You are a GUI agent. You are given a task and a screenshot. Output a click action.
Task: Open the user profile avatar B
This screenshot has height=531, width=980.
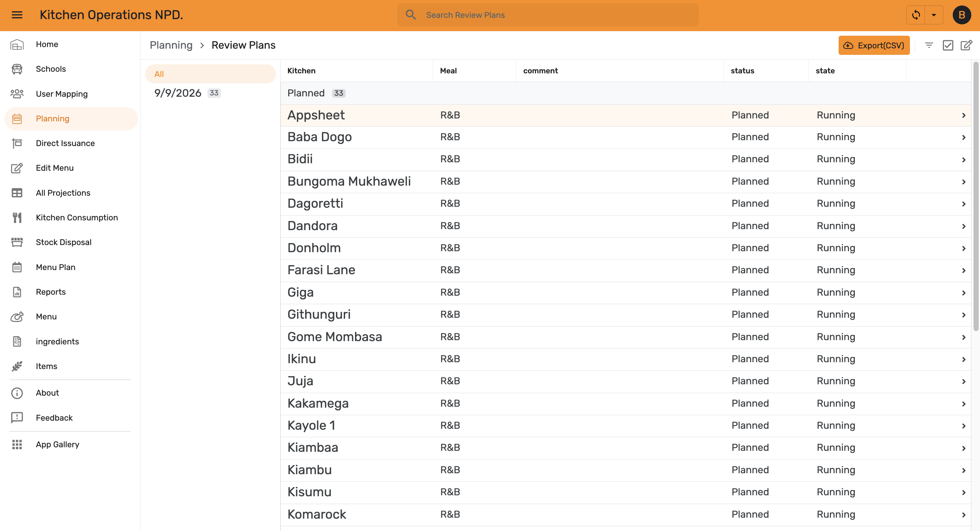(962, 15)
